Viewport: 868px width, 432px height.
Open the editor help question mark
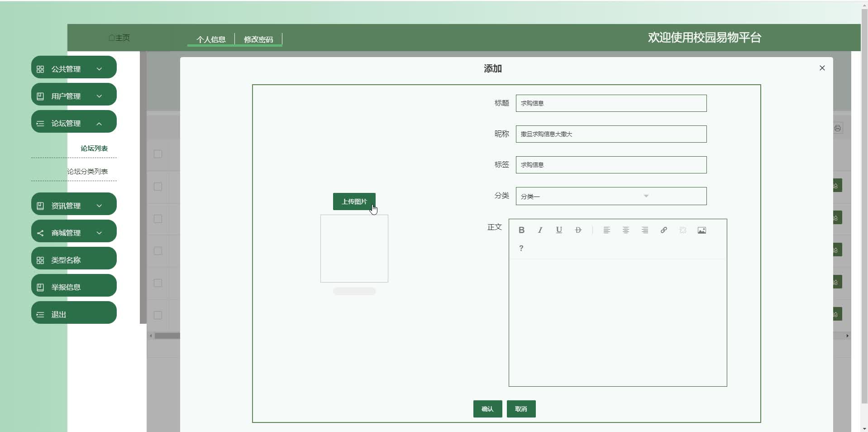tap(521, 248)
